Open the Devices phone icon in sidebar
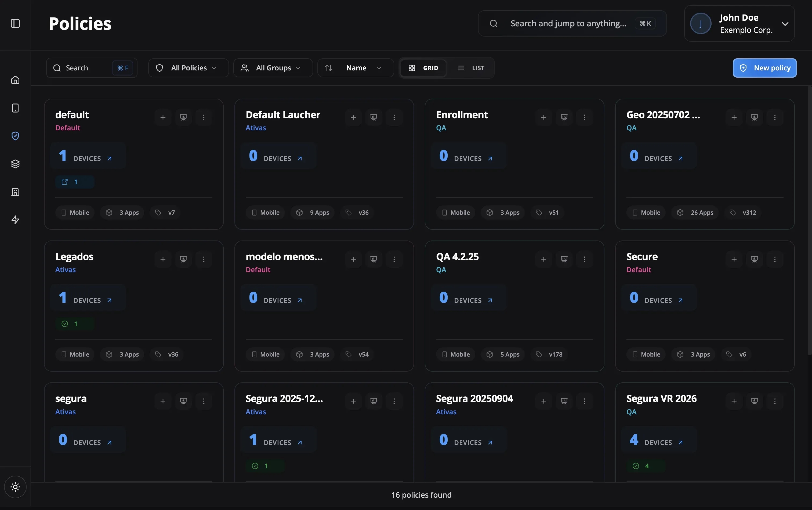This screenshot has width=812, height=510. pos(15,108)
